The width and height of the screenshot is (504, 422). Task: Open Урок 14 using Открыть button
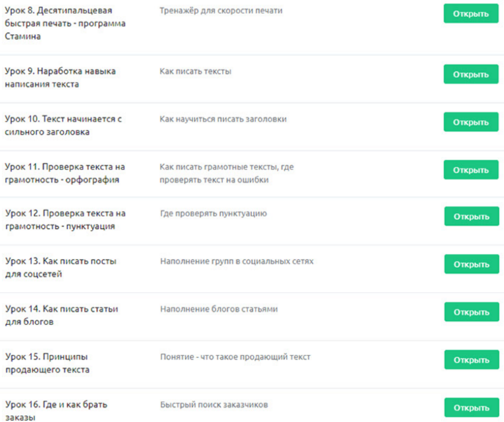[x=471, y=312]
